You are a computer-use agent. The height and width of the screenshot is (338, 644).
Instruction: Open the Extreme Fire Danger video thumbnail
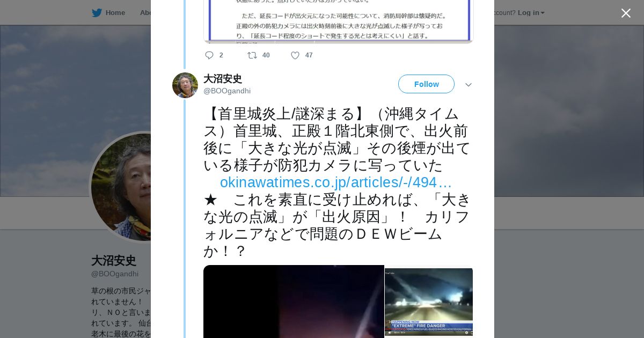click(429, 303)
